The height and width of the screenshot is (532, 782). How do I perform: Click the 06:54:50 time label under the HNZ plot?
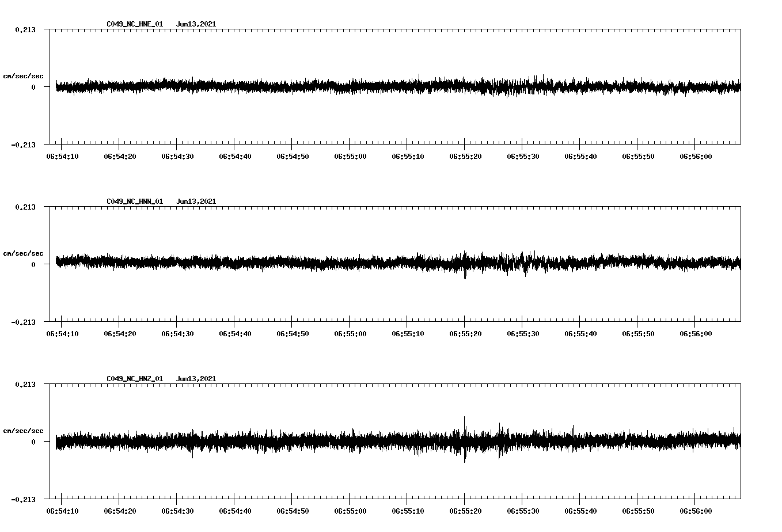tap(293, 511)
